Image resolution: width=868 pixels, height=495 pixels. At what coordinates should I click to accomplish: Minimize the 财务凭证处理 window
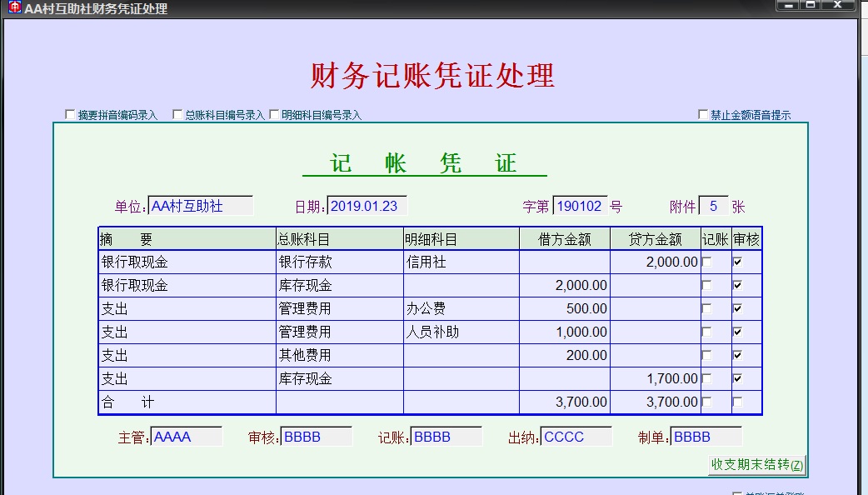click(789, 5)
